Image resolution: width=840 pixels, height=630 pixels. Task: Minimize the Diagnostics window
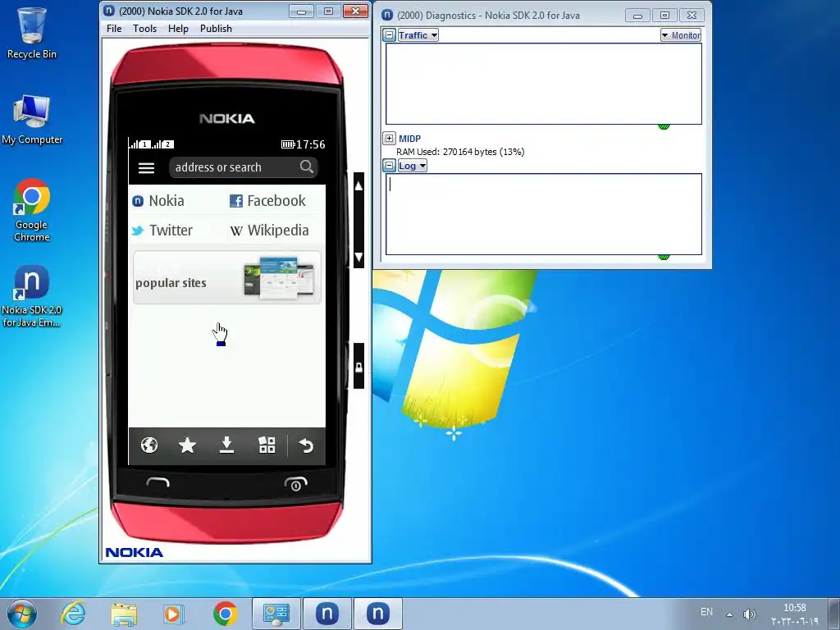(x=637, y=16)
